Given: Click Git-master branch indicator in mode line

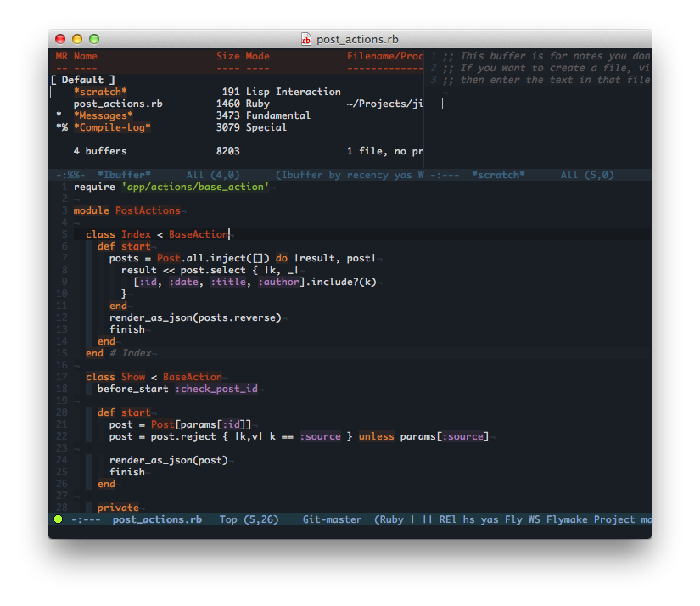Looking at the screenshot, I should point(332,519).
